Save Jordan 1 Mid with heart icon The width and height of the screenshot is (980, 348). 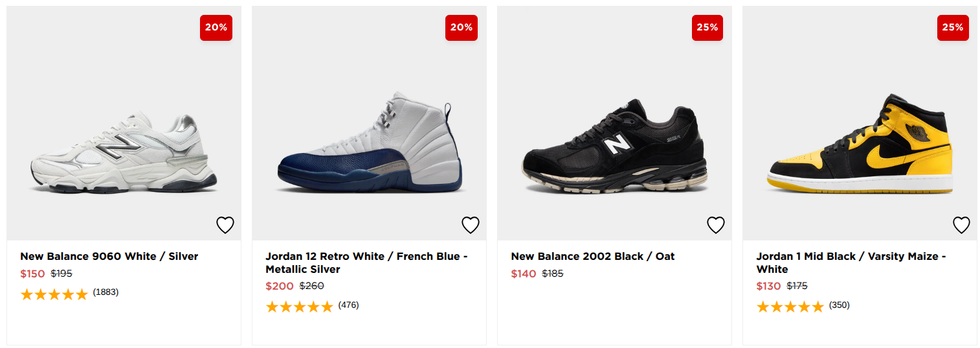click(x=961, y=225)
